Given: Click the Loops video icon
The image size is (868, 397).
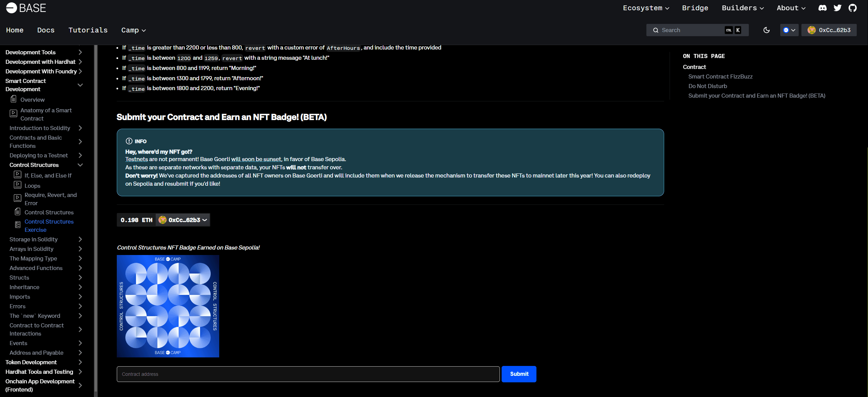Looking at the screenshot, I should click(17, 185).
